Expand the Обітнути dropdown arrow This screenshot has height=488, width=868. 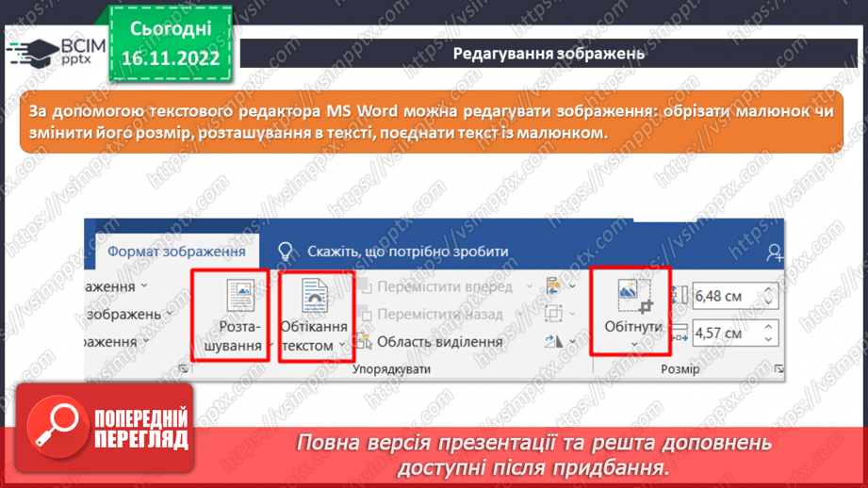tap(632, 345)
